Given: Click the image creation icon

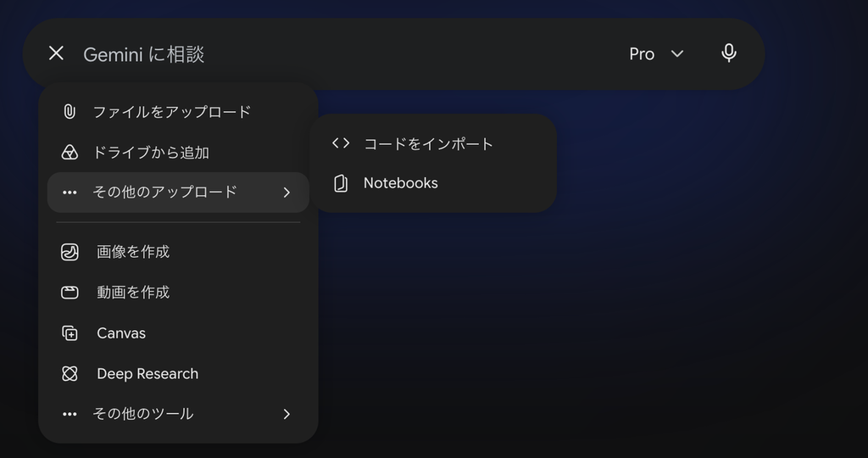Looking at the screenshot, I should (70, 252).
